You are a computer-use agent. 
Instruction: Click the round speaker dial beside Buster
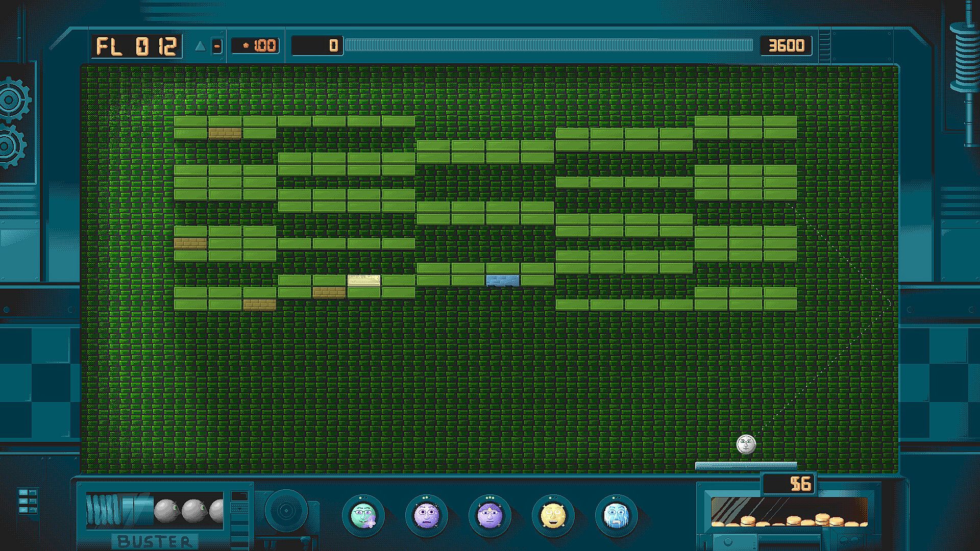click(286, 511)
